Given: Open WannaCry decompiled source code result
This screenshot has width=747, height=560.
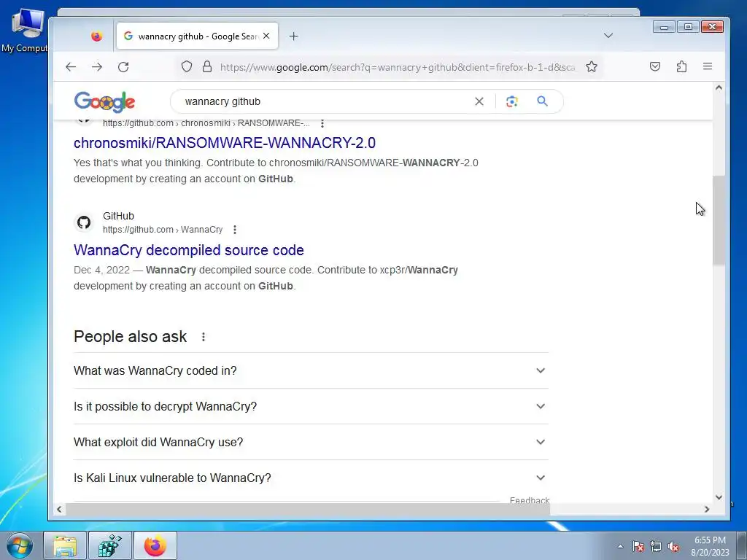Looking at the screenshot, I should (x=189, y=250).
